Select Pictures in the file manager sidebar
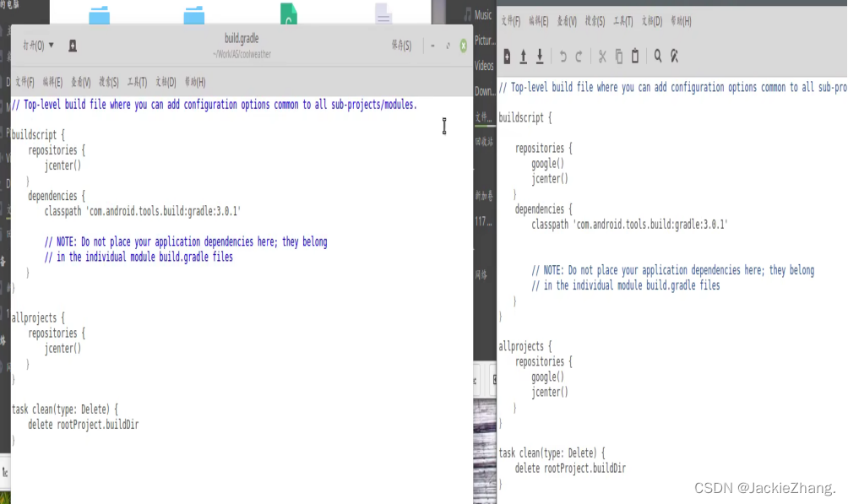The image size is (848, 504). [485, 40]
